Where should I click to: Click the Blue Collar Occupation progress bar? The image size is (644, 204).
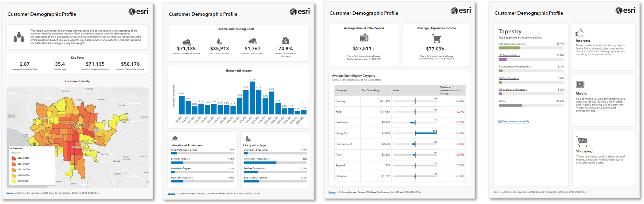pyautogui.click(x=275, y=181)
